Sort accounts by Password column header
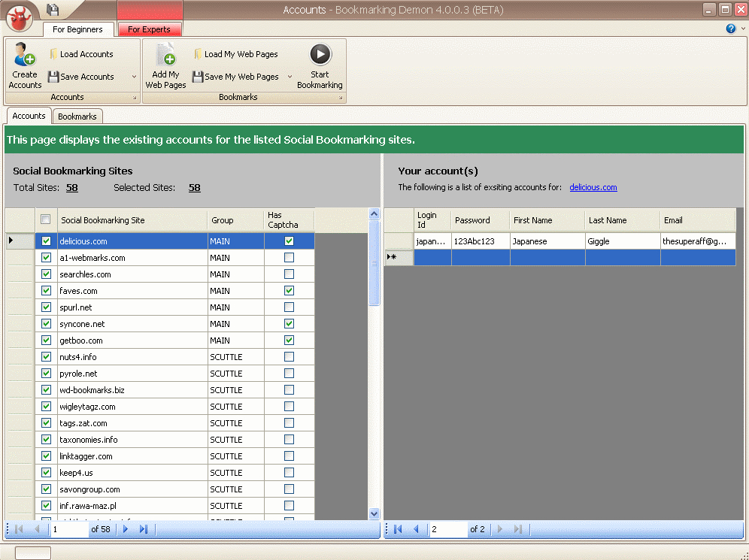 tap(480, 220)
